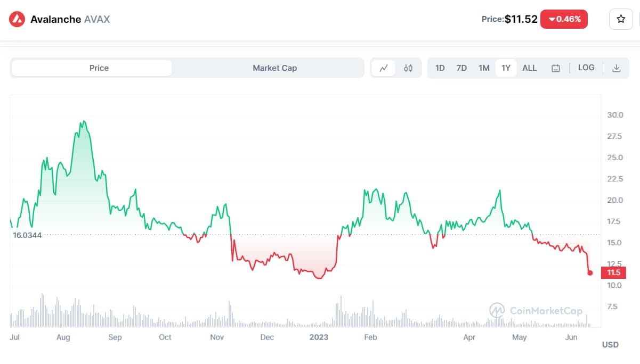This screenshot has height=364, width=640.
Task: Click the red -0.46% change badge
Action: click(x=564, y=19)
